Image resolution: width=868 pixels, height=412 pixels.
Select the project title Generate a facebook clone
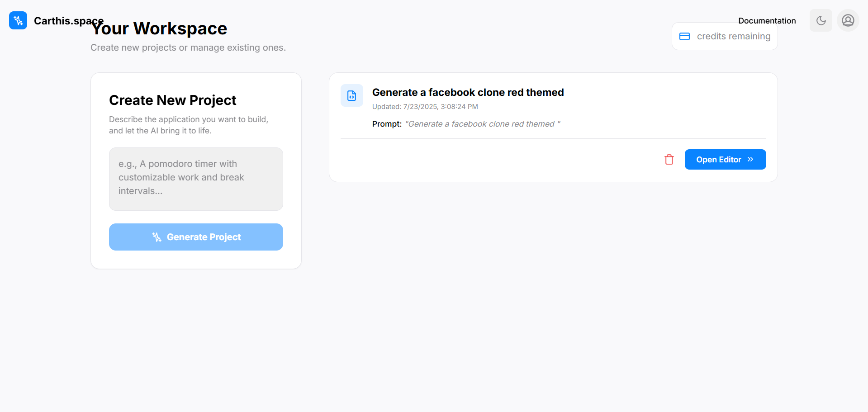pos(468,92)
